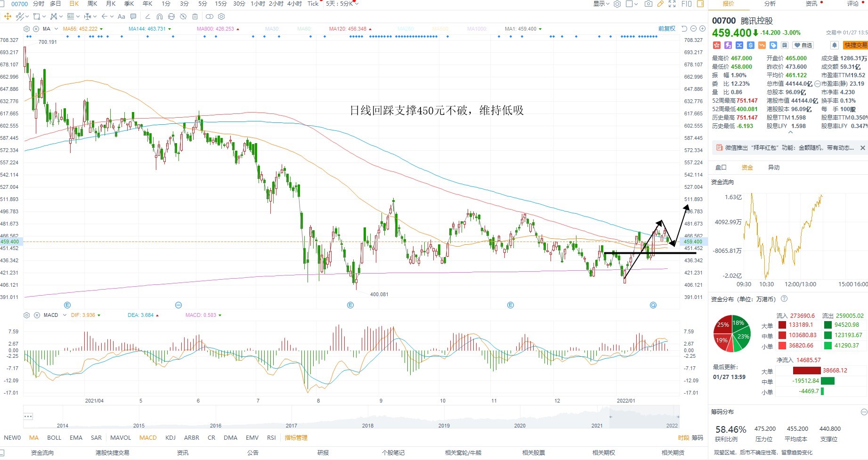
Task: Select the BOLL indicator
Action: 54,437
